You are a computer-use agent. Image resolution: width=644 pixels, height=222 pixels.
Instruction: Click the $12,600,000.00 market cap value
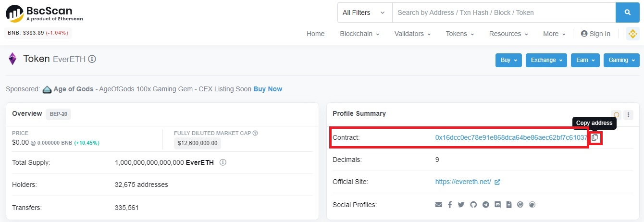(198, 143)
